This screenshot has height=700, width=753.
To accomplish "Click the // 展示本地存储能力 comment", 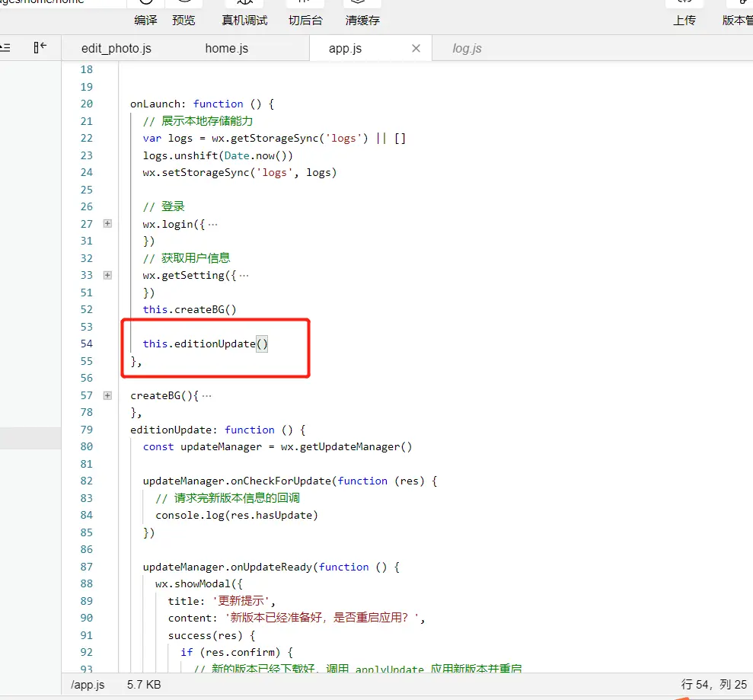I will pos(197,121).
